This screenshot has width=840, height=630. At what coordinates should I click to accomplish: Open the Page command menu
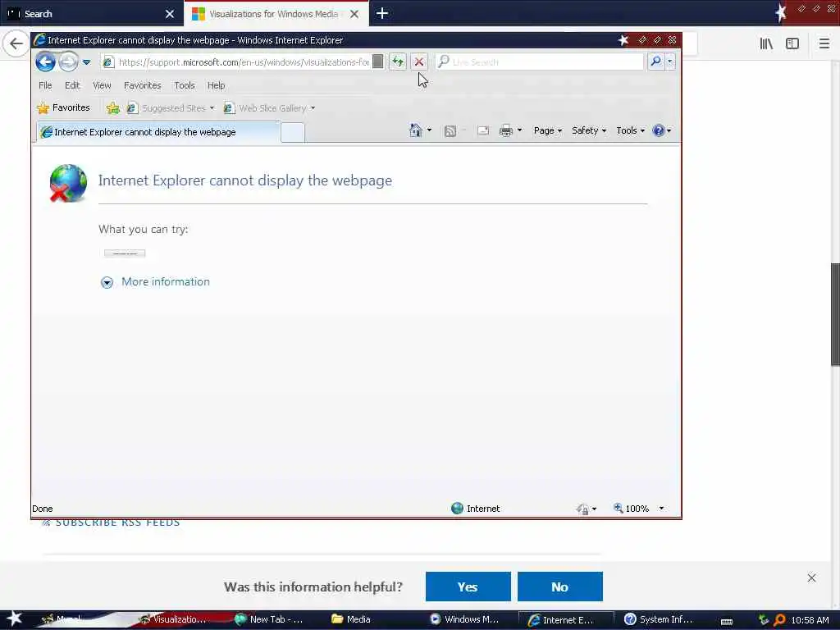pyautogui.click(x=547, y=130)
